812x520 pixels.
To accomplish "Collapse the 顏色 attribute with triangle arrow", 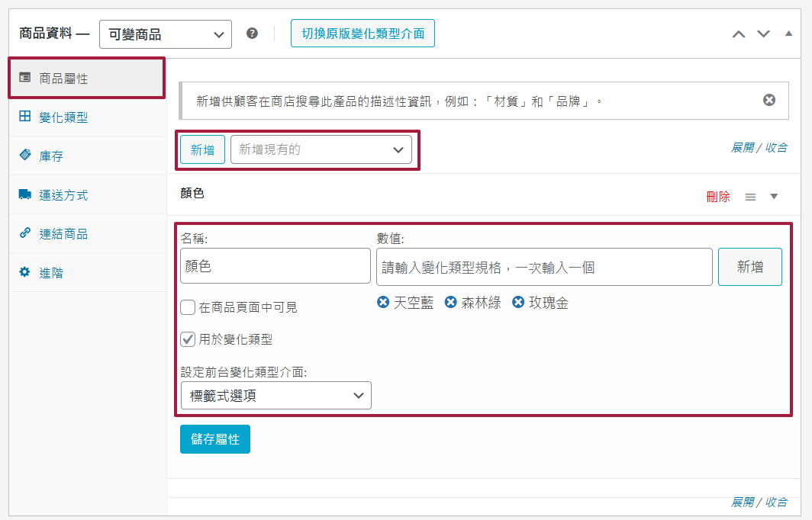I will pos(774,197).
